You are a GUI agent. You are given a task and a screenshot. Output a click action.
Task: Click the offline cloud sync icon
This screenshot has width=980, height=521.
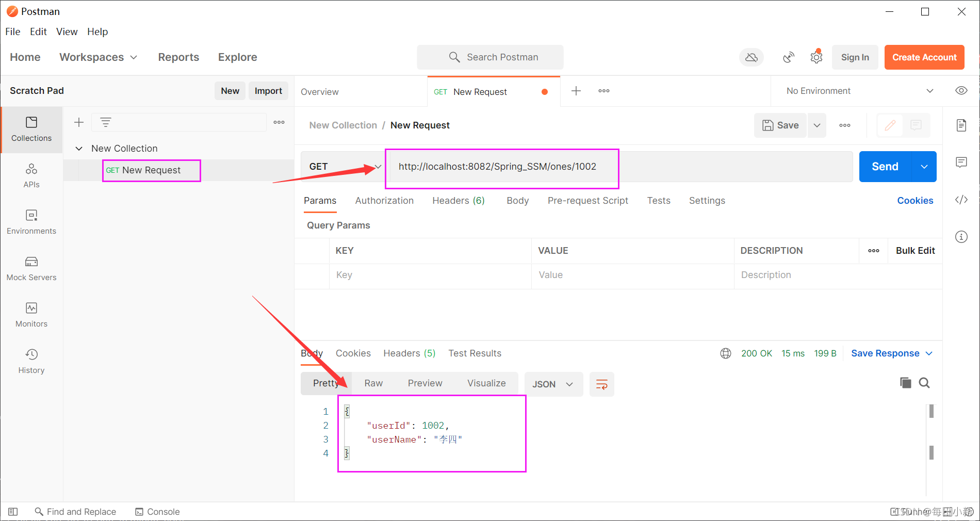coord(752,57)
